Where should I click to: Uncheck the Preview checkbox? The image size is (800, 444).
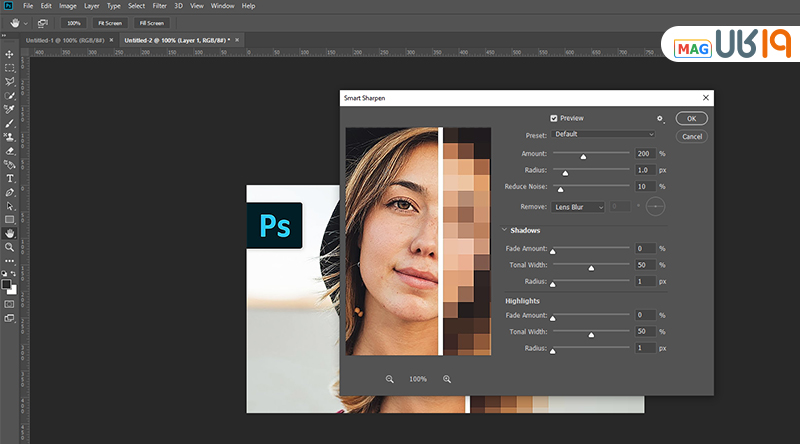555,118
